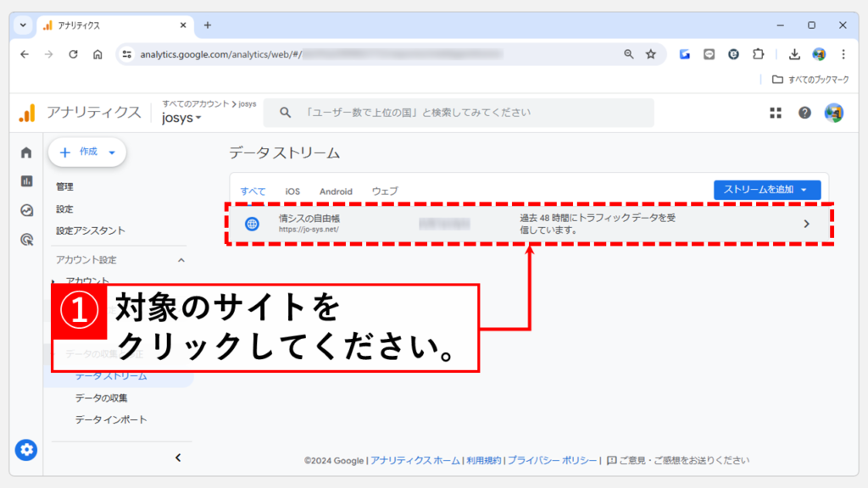Open データインポート in the sidebar

(111, 420)
